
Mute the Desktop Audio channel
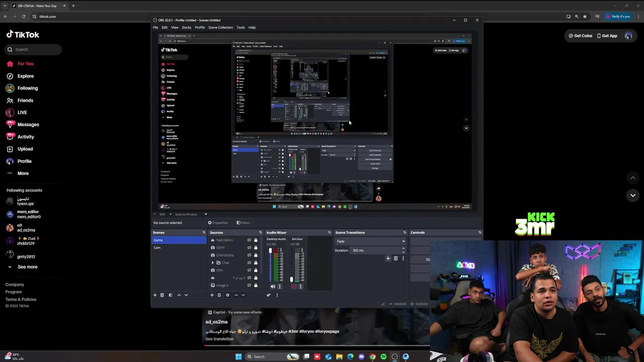(x=273, y=287)
